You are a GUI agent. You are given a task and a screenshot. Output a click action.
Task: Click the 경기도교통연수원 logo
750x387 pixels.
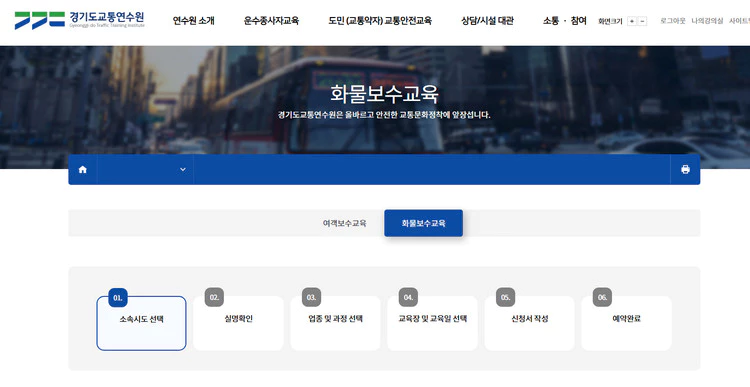click(x=79, y=20)
